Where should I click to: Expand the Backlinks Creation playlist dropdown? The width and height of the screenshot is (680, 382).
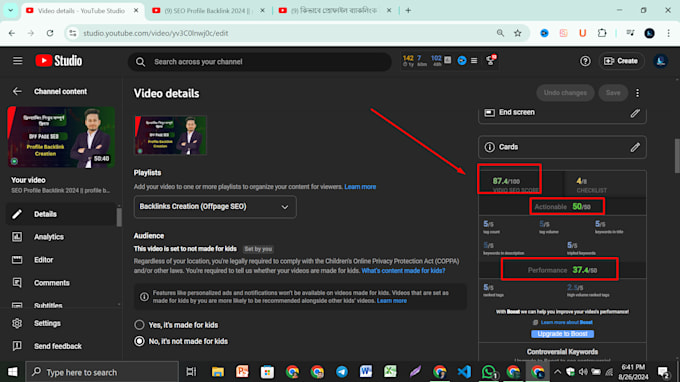click(x=215, y=207)
